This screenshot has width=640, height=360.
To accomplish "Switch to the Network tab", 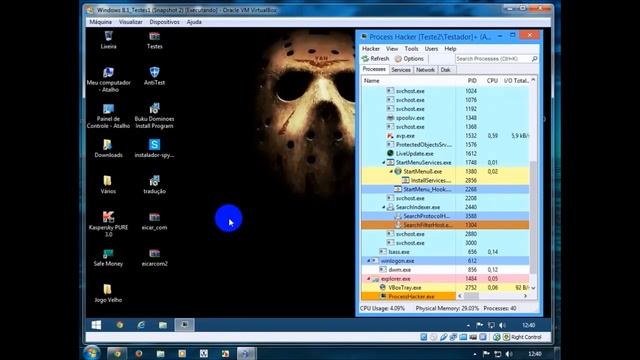I will [425, 70].
